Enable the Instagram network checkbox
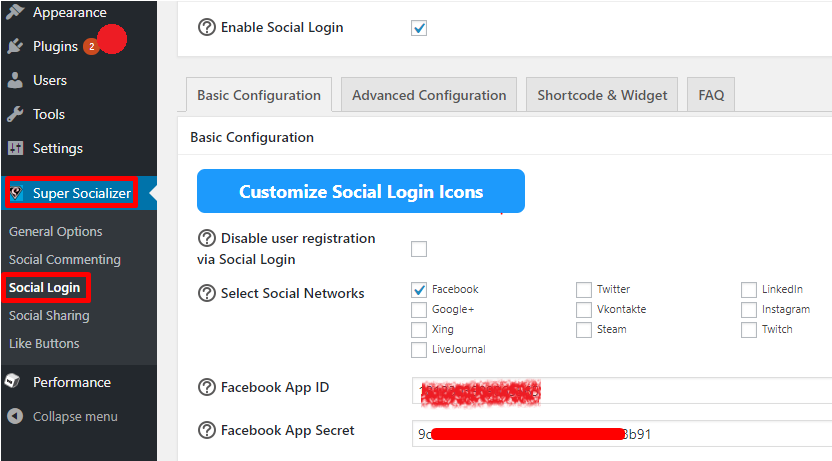The width and height of the screenshot is (832, 461). point(749,310)
